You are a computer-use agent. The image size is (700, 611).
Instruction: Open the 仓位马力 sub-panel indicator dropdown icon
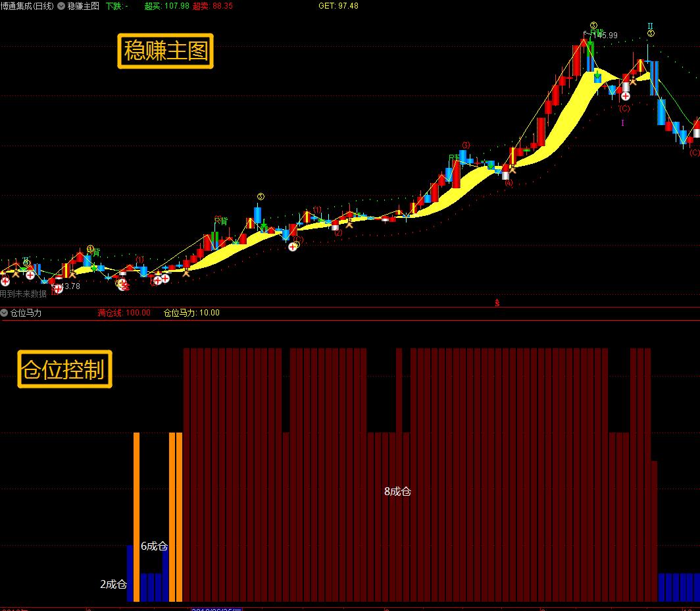(4, 313)
